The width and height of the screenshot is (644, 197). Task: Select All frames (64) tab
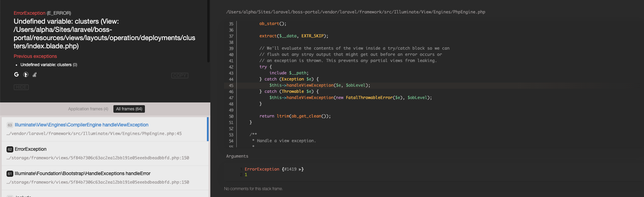click(x=129, y=109)
